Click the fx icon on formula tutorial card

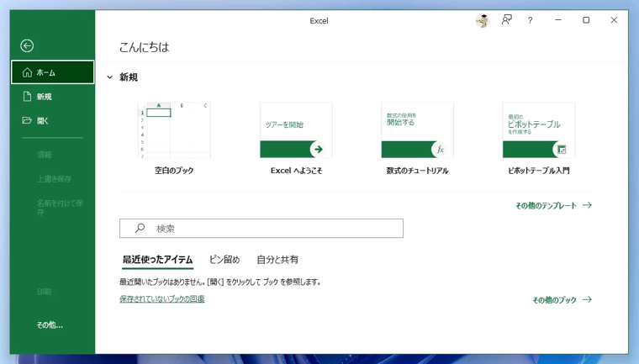[440, 149]
